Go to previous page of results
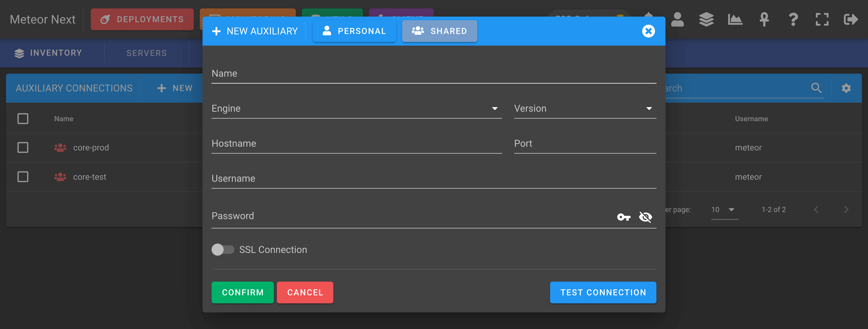Image resolution: width=868 pixels, height=329 pixels. click(x=816, y=209)
